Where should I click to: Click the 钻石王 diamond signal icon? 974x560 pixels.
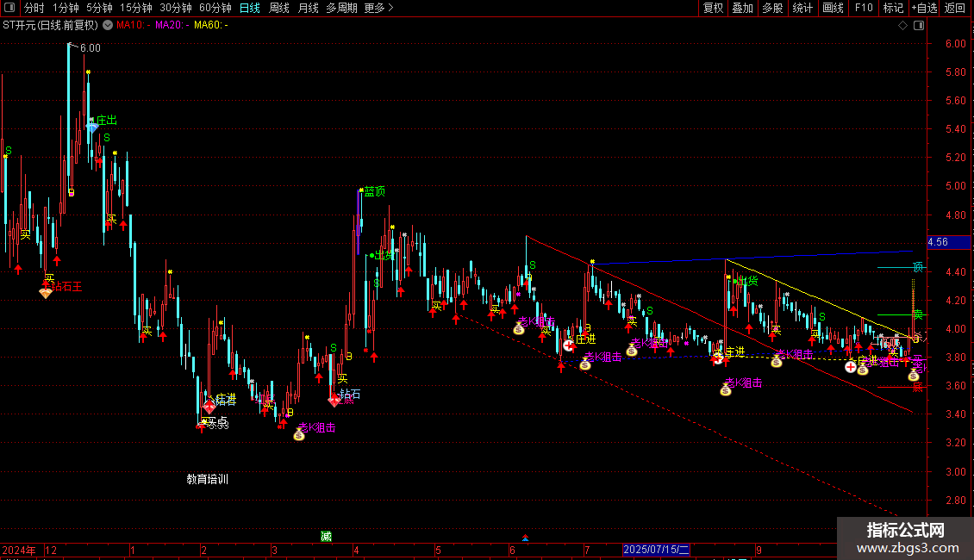click(46, 293)
